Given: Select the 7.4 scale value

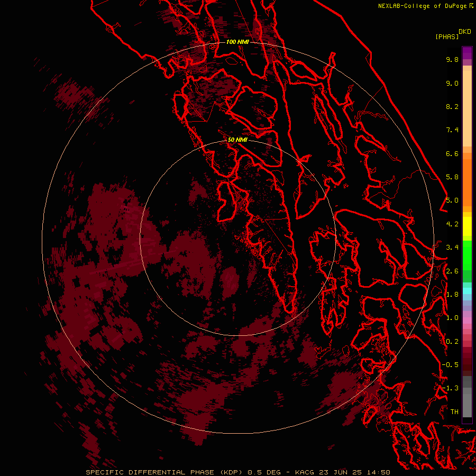Looking at the screenshot, I should (x=452, y=130).
